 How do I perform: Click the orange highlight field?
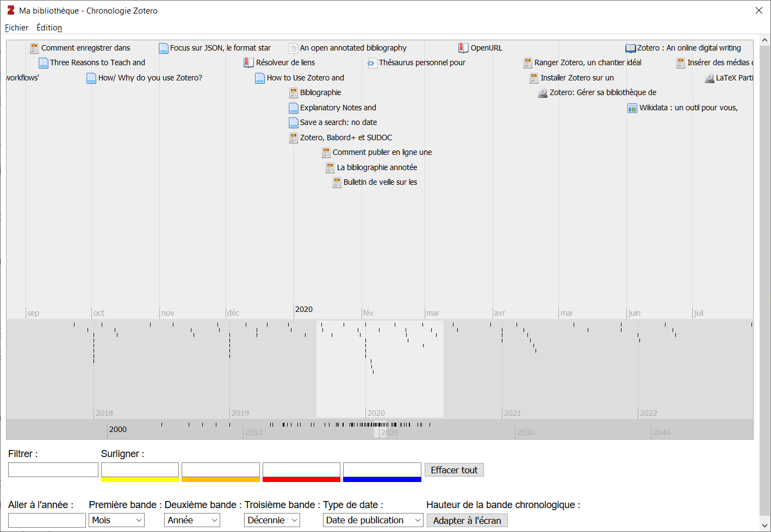pyautogui.click(x=220, y=470)
